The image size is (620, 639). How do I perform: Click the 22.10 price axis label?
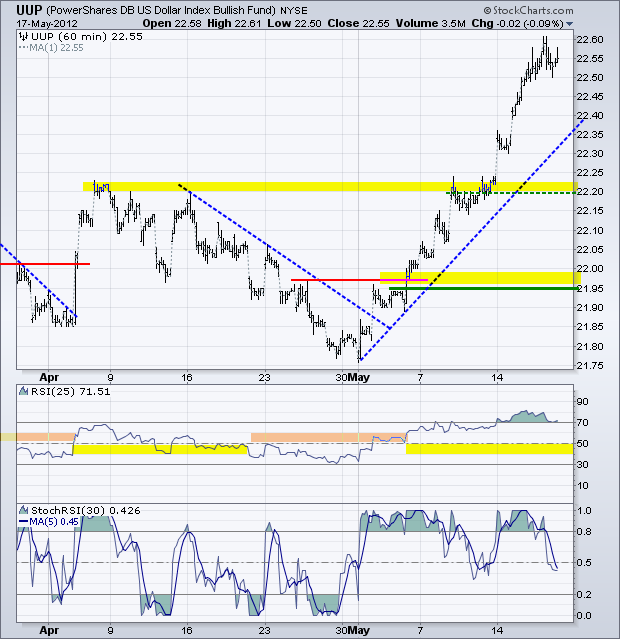589,230
